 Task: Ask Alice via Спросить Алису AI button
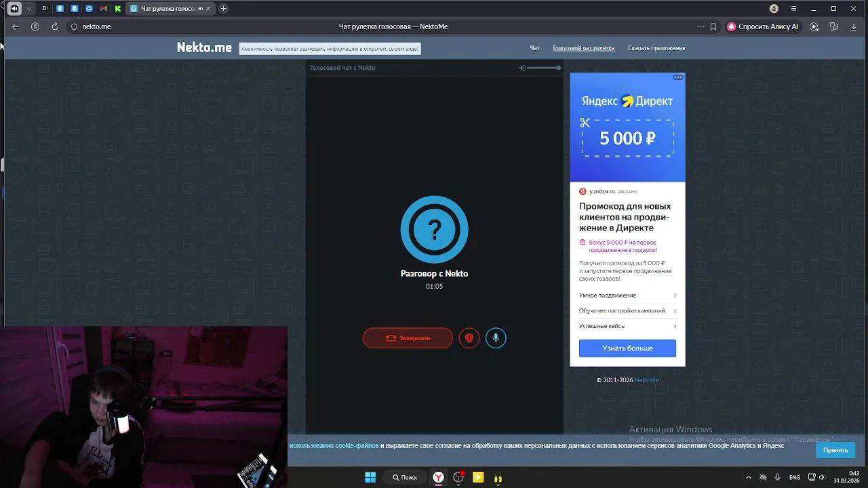point(763,26)
